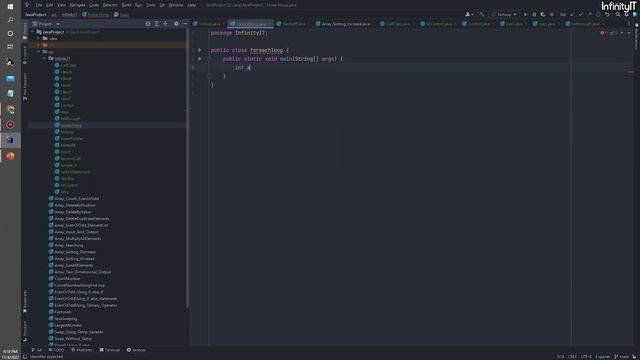Open the Problems tool window tab

point(82,350)
